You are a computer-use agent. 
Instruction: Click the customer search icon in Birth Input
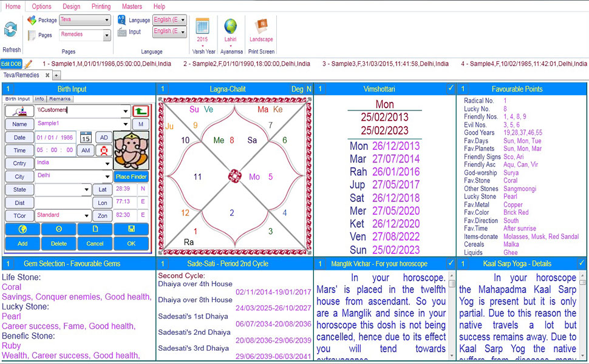(x=19, y=111)
